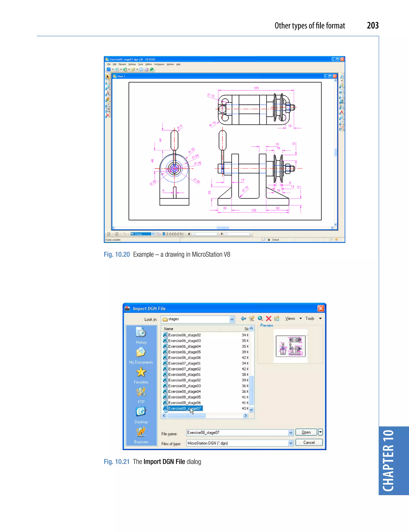Viewport: 409px width, 532px height.
Task: Open the Favorites location shortcut
Action: (141, 375)
